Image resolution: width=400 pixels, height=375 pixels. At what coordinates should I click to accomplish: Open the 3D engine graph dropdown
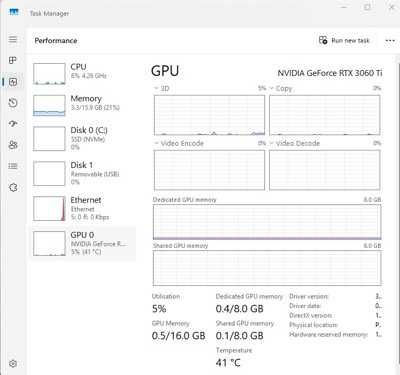(x=162, y=88)
